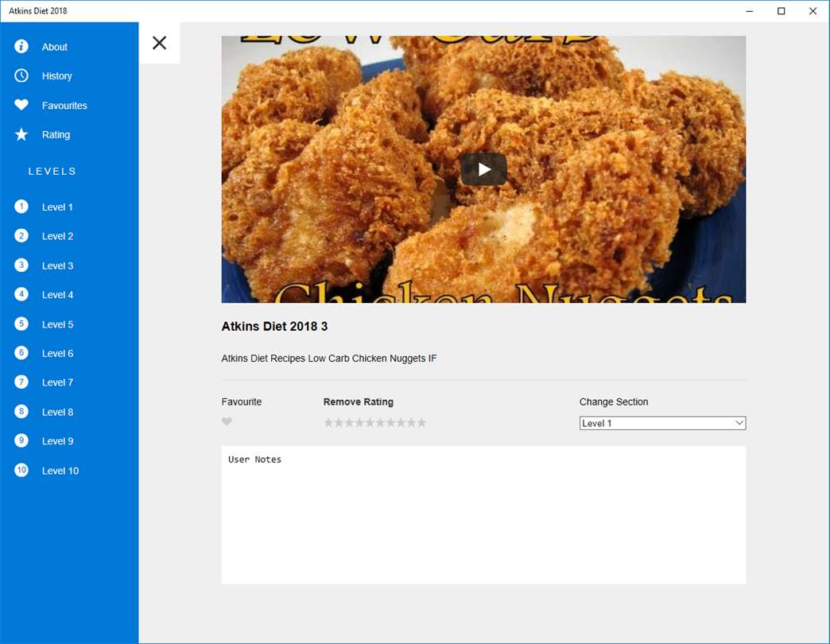
Task: Select the Level 4 label
Action: [x=58, y=295]
